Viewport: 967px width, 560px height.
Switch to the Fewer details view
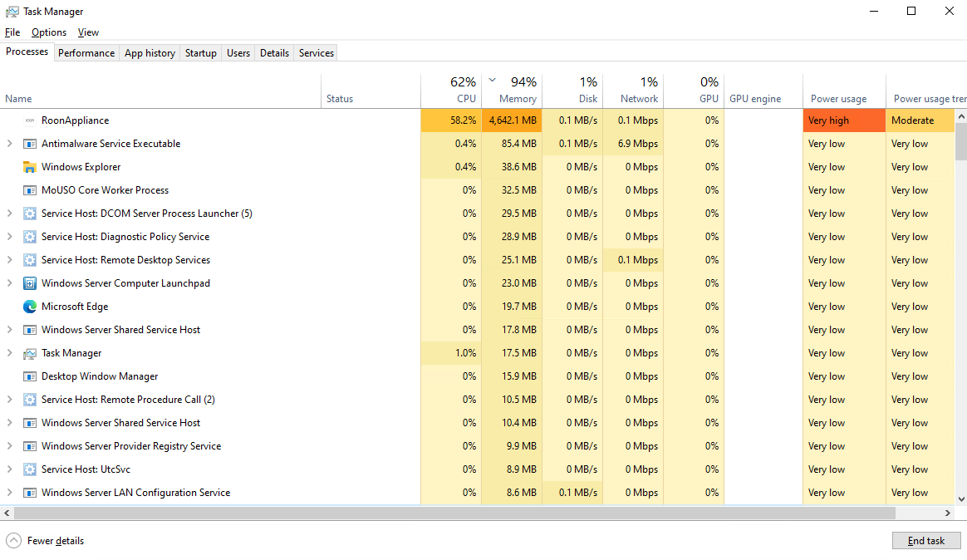pos(45,541)
